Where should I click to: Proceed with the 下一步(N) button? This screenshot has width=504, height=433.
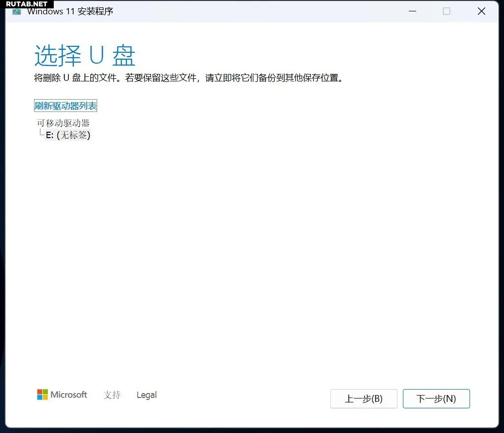pyautogui.click(x=436, y=399)
